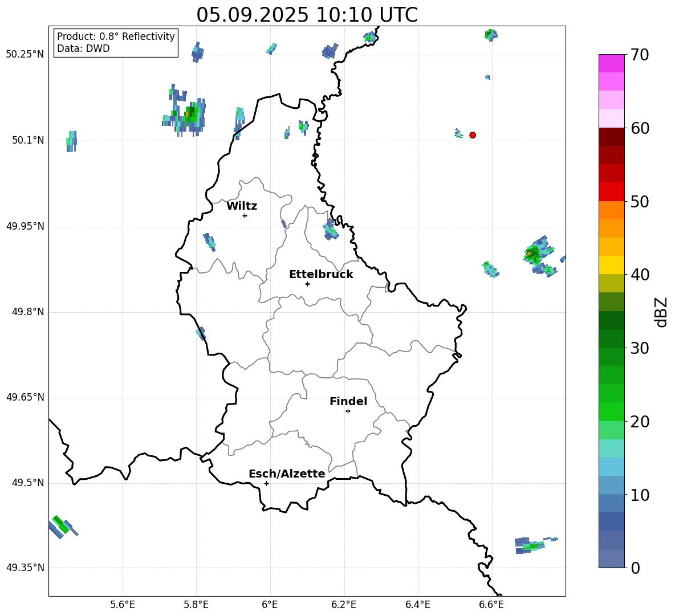Click the title 05.09.2025 10:10 UTC
675x616 pixels.
point(307,15)
